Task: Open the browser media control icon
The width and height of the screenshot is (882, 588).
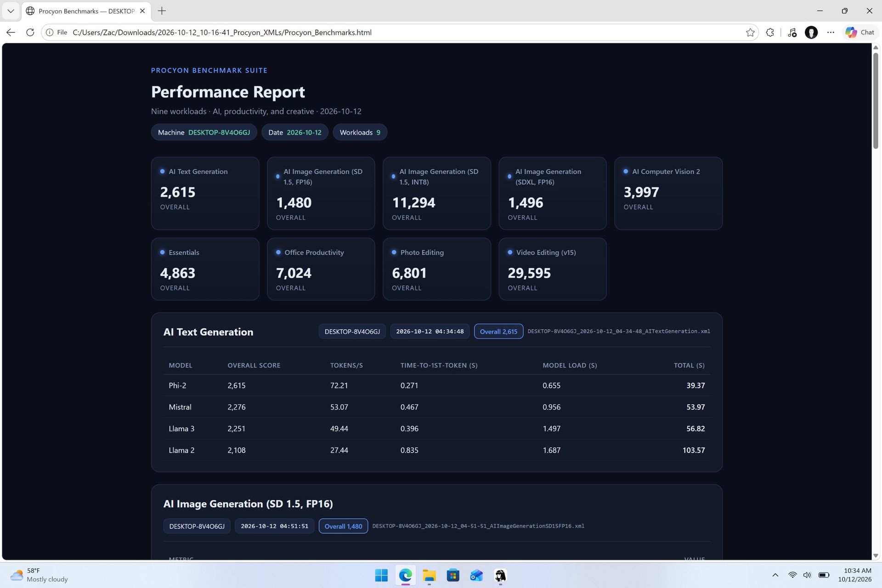Action: click(x=792, y=32)
